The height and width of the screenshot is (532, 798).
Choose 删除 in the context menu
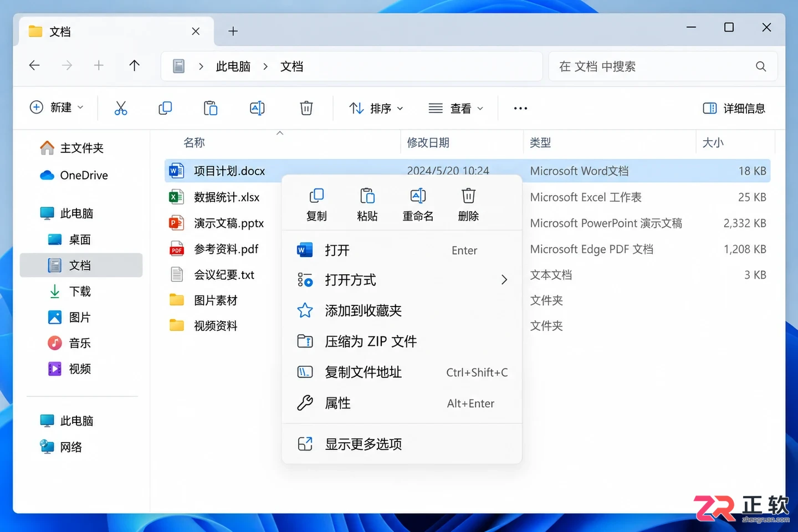468,205
